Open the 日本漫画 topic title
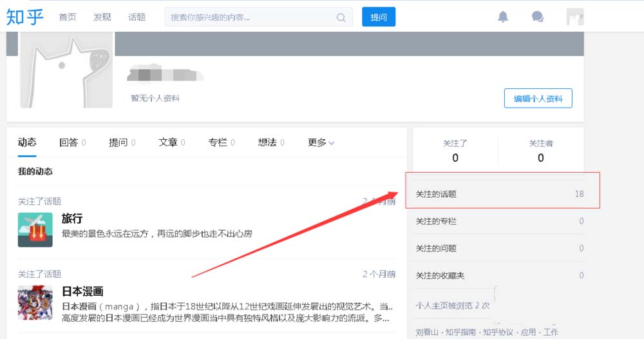 pyautogui.click(x=82, y=291)
